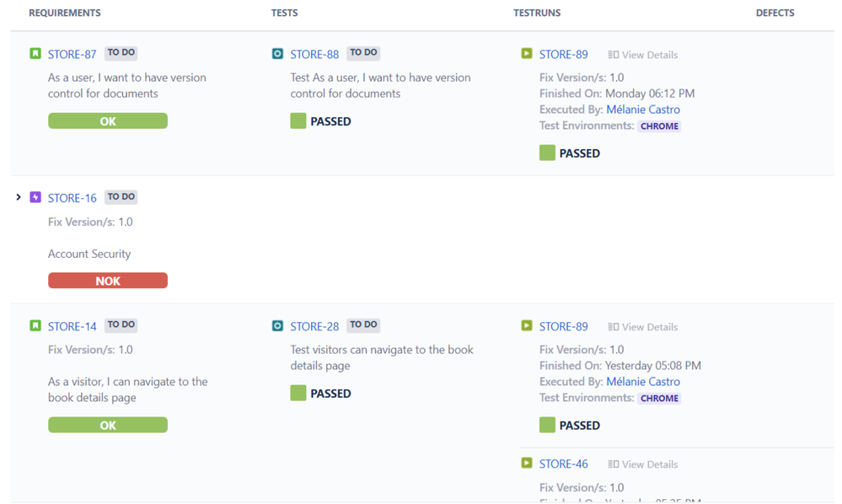Open requirement STORE-16
842x504 pixels.
[x=72, y=198]
